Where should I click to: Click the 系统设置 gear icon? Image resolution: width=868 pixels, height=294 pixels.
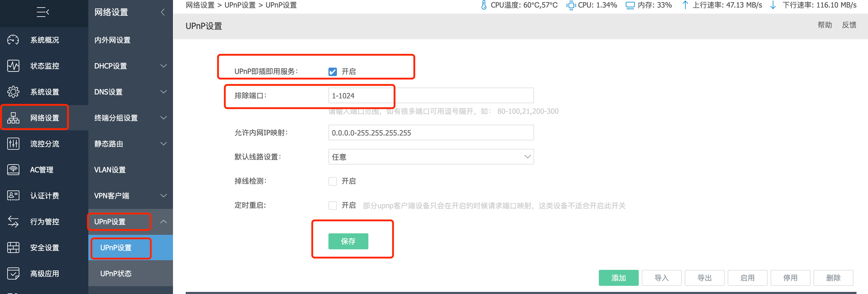13,92
